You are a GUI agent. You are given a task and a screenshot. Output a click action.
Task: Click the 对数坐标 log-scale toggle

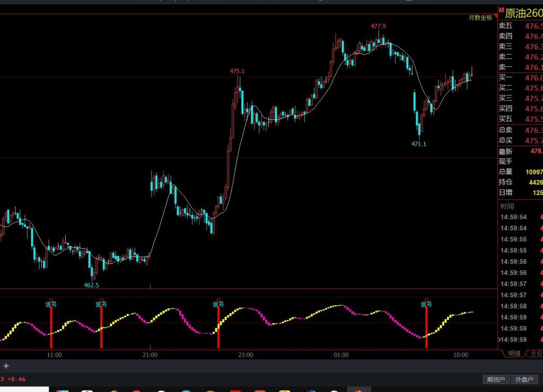click(x=480, y=17)
